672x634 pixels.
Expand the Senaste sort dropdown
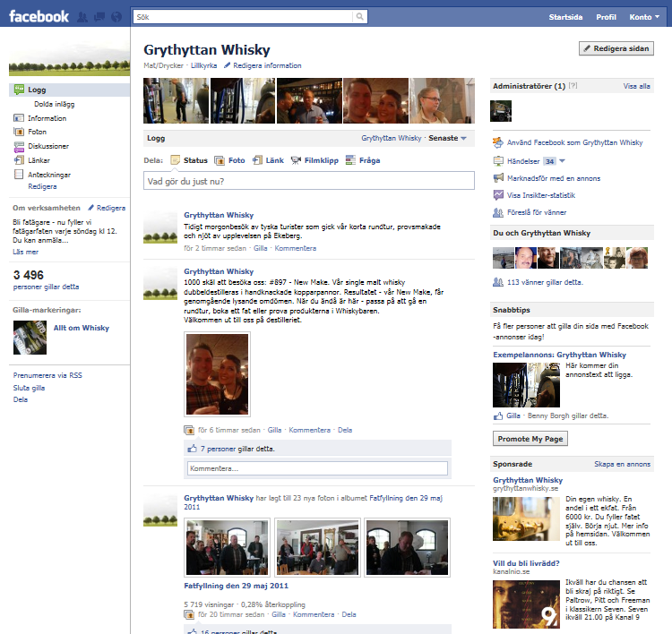(447, 138)
